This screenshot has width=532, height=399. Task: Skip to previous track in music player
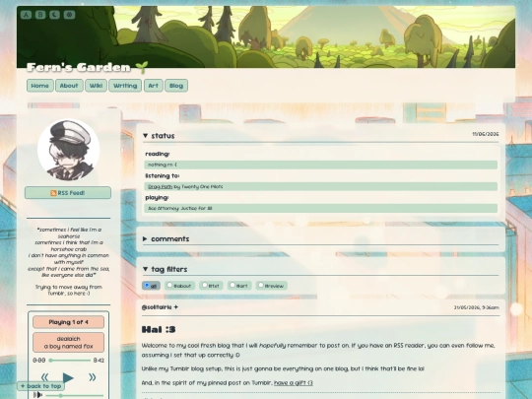pos(44,377)
